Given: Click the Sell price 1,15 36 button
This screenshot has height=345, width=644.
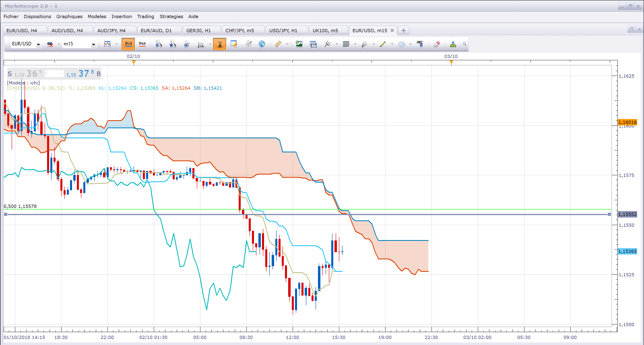Looking at the screenshot, I should pos(25,74).
